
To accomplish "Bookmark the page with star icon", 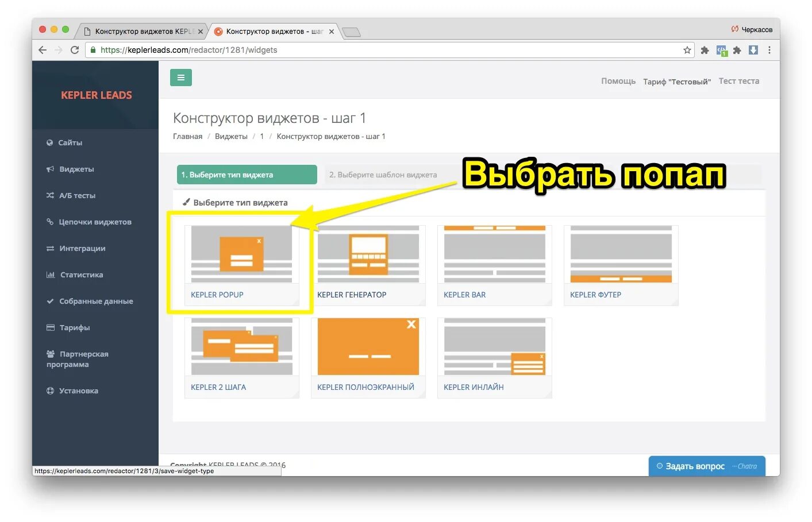I will coord(687,50).
